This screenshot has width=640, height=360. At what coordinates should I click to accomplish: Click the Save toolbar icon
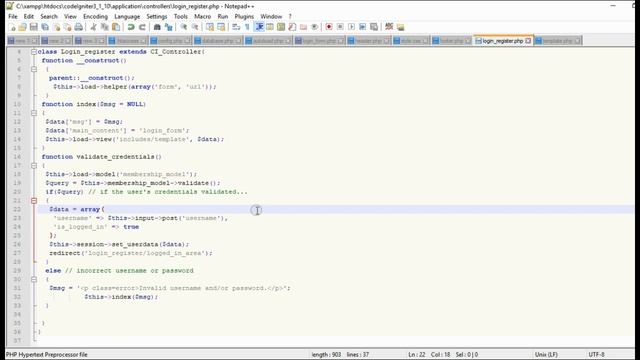coord(33,27)
